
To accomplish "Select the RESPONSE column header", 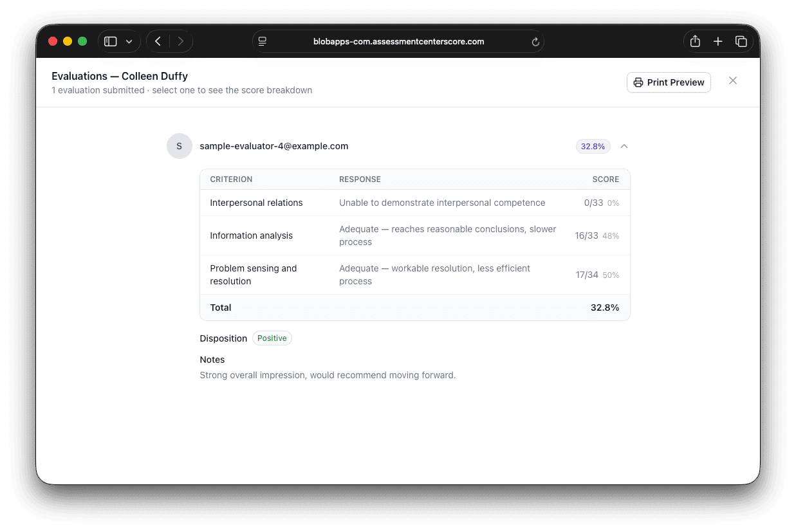I will (x=360, y=179).
